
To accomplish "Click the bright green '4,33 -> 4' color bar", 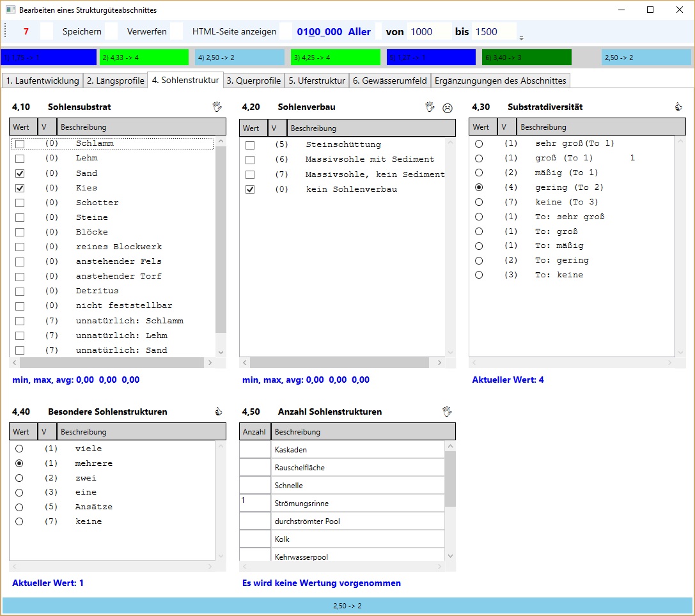I will click(x=144, y=58).
